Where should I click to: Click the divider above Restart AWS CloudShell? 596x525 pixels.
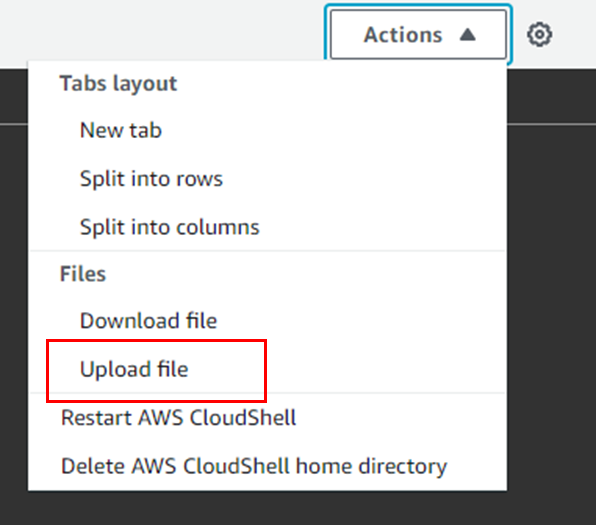tap(267, 393)
